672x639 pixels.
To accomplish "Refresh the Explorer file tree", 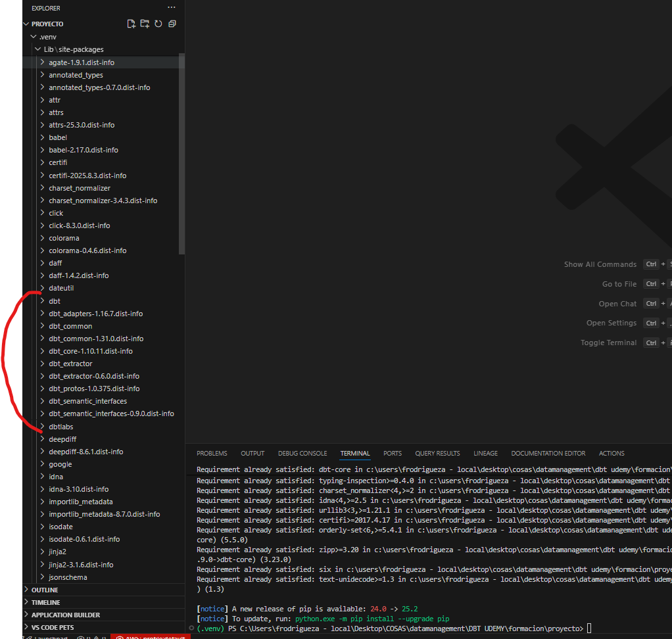I will coord(158,24).
